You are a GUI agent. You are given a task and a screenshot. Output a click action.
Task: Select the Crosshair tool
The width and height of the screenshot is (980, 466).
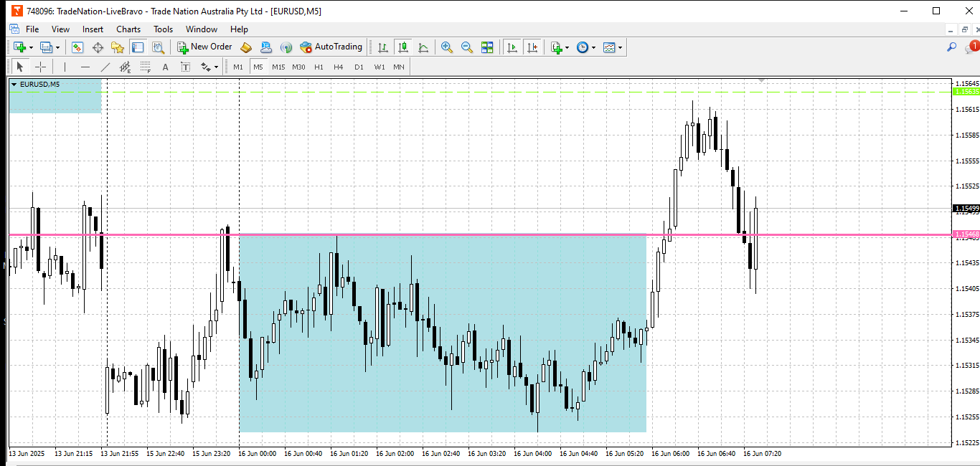[x=41, y=67]
